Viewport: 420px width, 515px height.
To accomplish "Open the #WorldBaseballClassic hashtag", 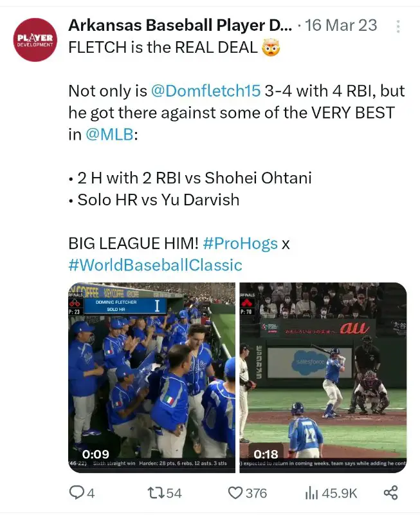I will [155, 265].
